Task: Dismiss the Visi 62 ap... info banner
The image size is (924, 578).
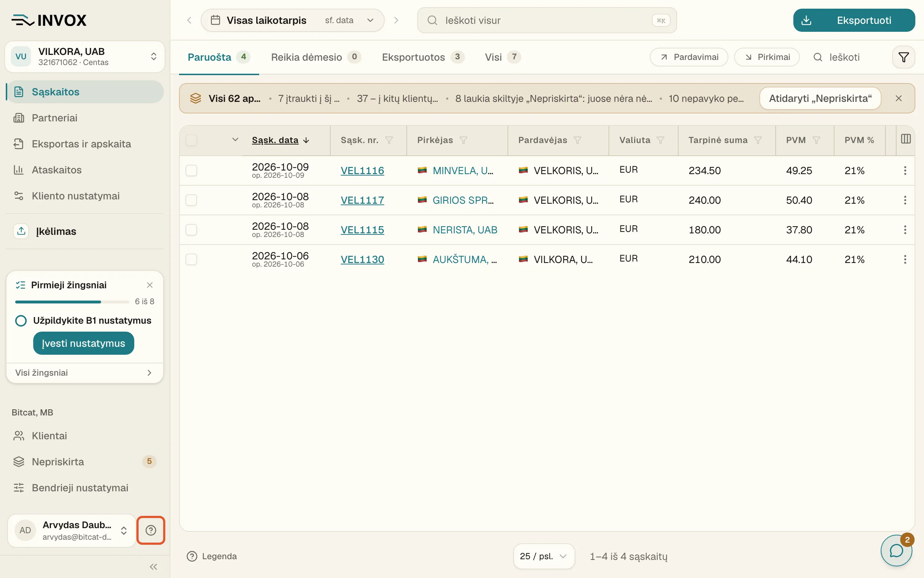Action: (x=898, y=98)
